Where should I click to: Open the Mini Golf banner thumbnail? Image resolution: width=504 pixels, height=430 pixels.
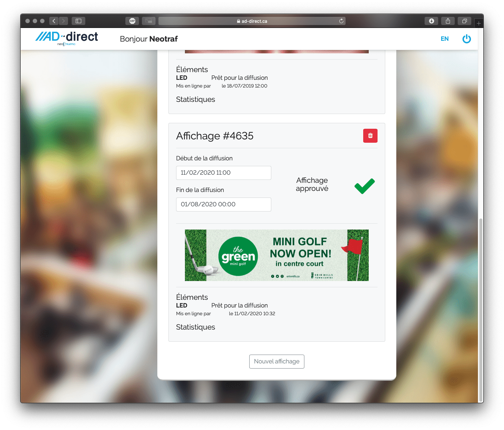[x=276, y=255]
